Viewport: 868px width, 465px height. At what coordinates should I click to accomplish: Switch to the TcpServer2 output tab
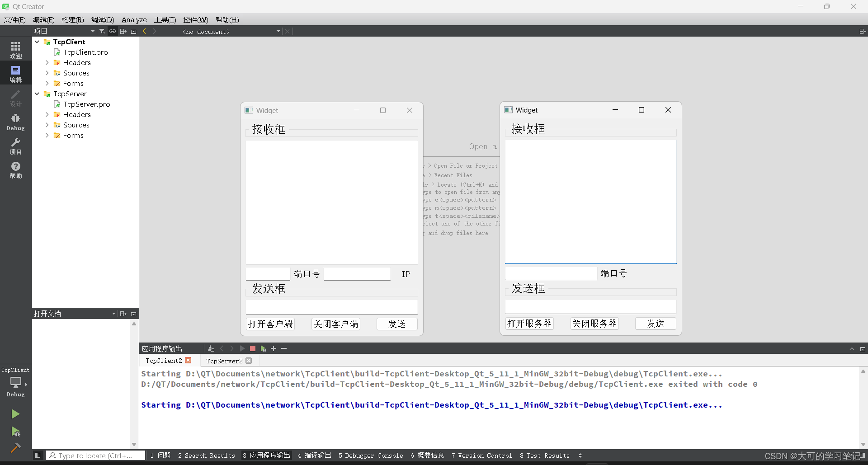click(225, 360)
